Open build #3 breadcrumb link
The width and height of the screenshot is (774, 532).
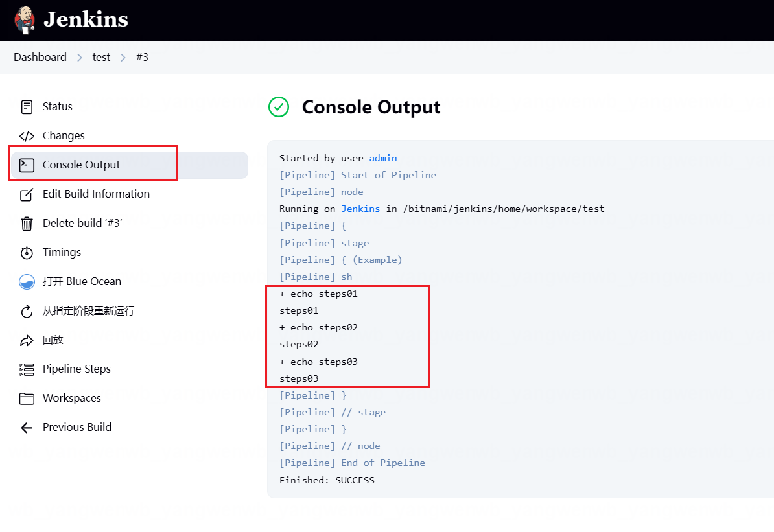[x=142, y=57]
